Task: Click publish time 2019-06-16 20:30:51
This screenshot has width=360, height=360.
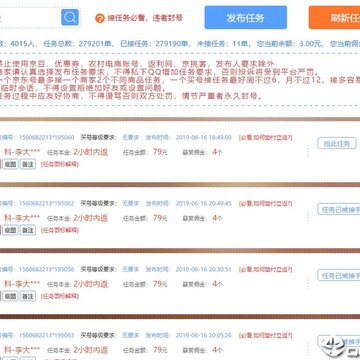Action: pos(203,269)
